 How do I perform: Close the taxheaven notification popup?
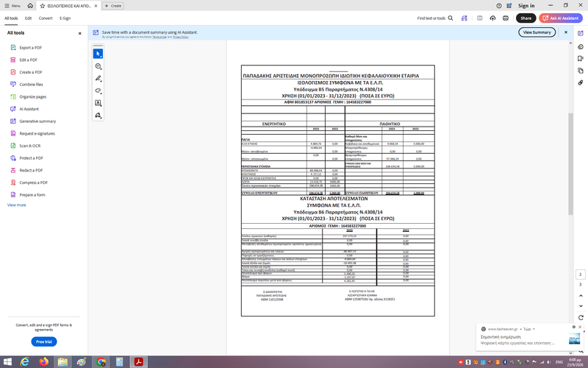click(580, 327)
